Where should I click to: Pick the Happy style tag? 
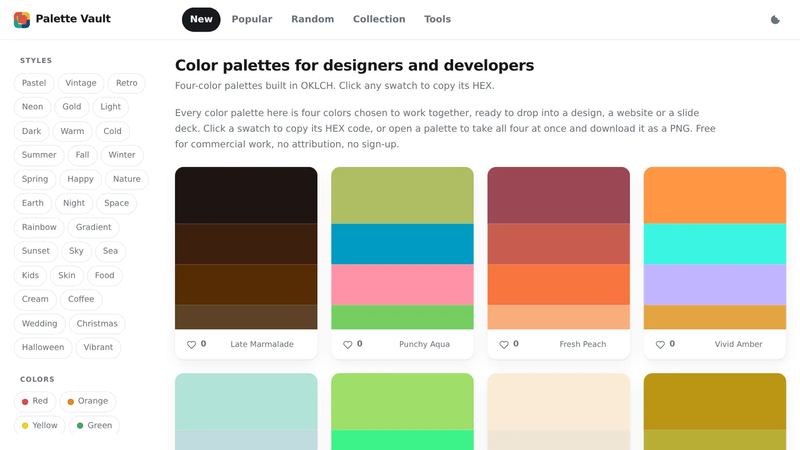[x=81, y=179]
